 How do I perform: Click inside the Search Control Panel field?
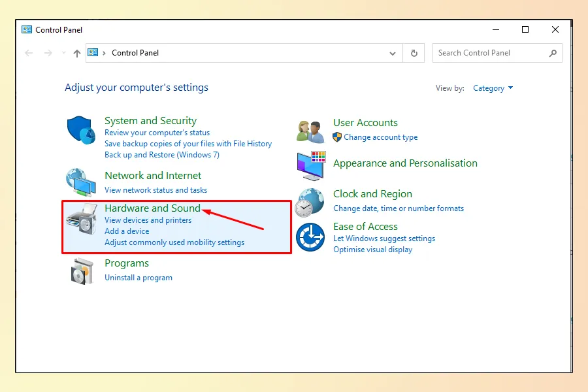tap(490, 53)
